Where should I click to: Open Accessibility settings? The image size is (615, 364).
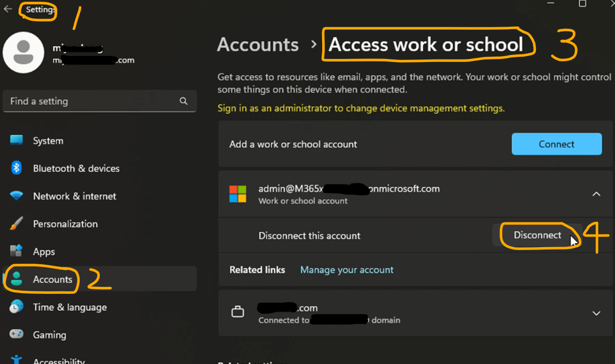(100, 358)
